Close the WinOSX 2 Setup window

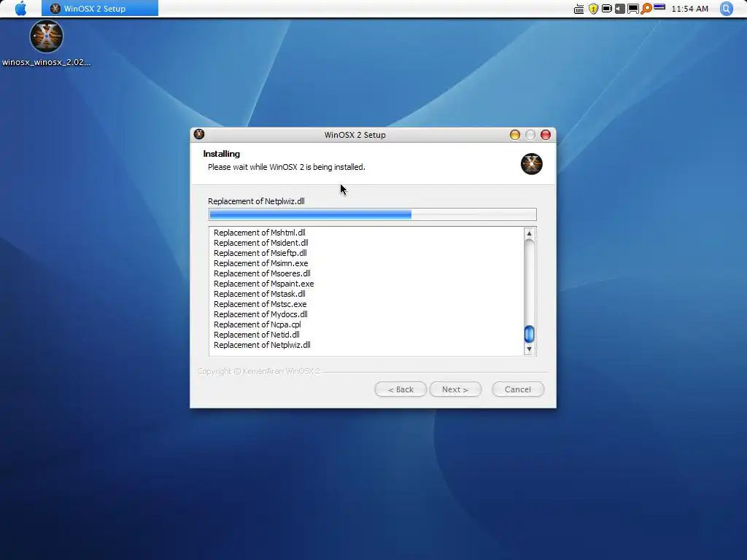(546, 135)
